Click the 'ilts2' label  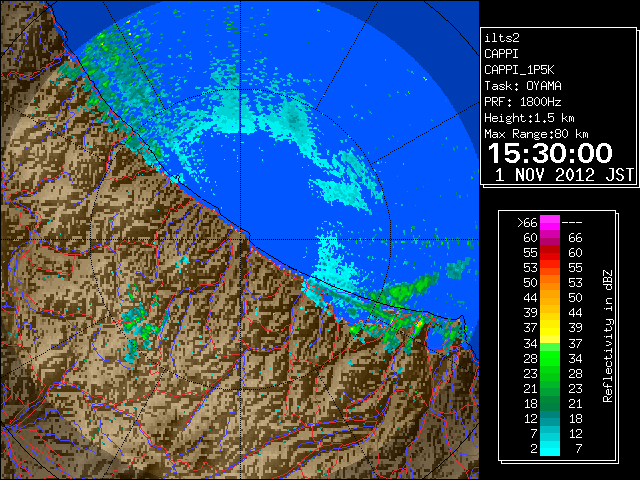(502, 38)
